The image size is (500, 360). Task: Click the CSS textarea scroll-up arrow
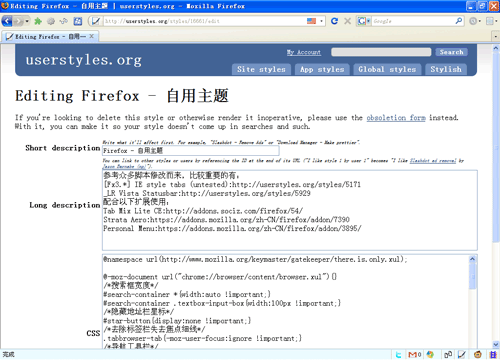coord(473,259)
